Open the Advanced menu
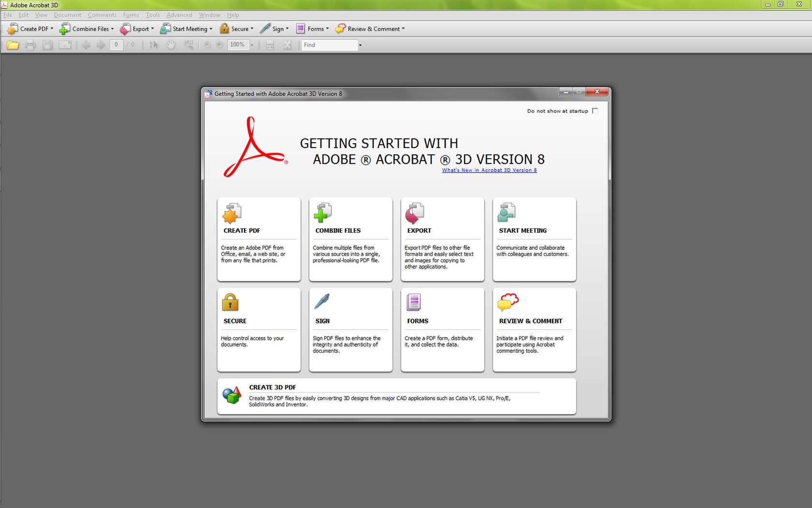 [179, 15]
